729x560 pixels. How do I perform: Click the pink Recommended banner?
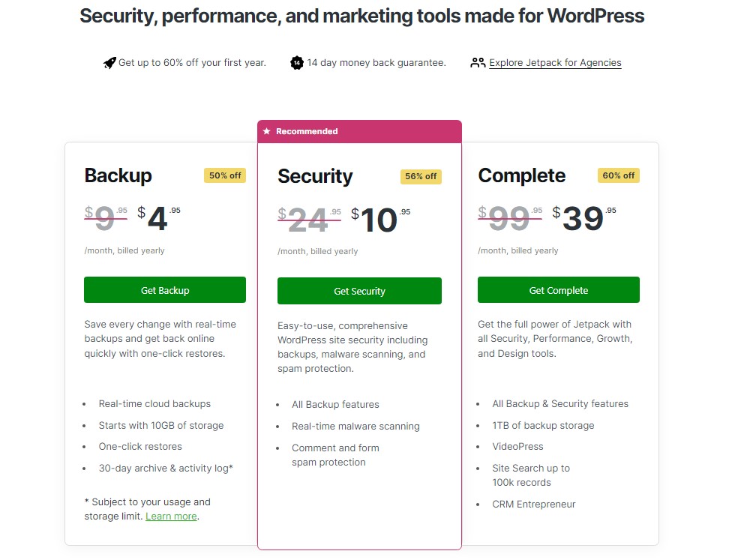point(359,131)
